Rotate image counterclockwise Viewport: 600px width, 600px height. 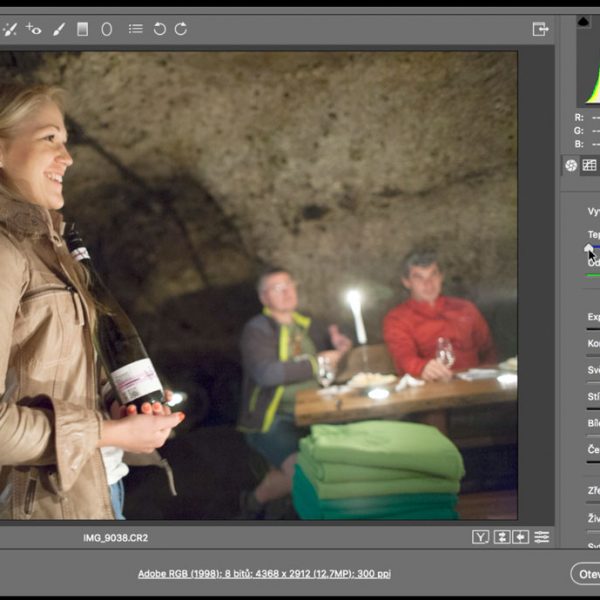tap(160, 29)
